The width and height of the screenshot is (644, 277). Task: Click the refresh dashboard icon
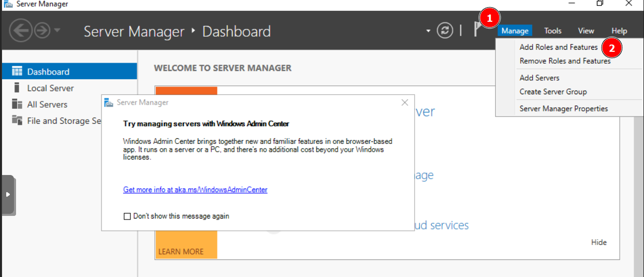(x=445, y=31)
